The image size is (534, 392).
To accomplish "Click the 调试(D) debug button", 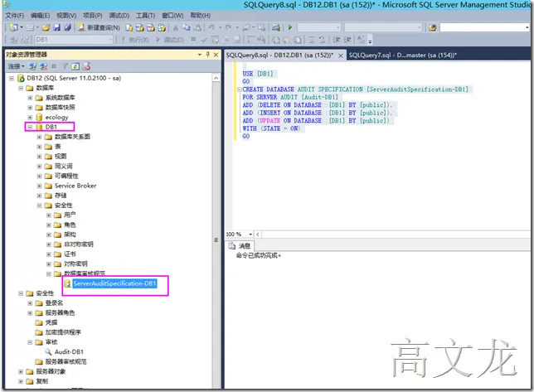I will click(170, 40).
